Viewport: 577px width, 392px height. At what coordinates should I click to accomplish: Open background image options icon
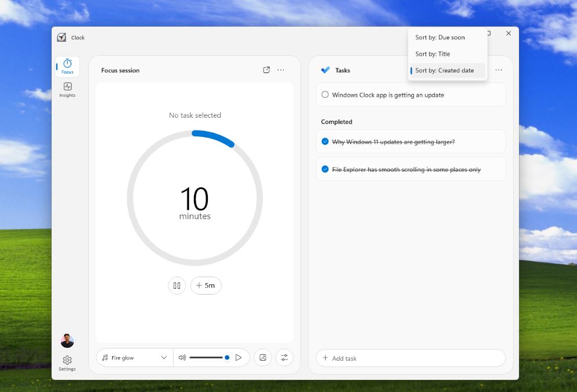coord(263,357)
